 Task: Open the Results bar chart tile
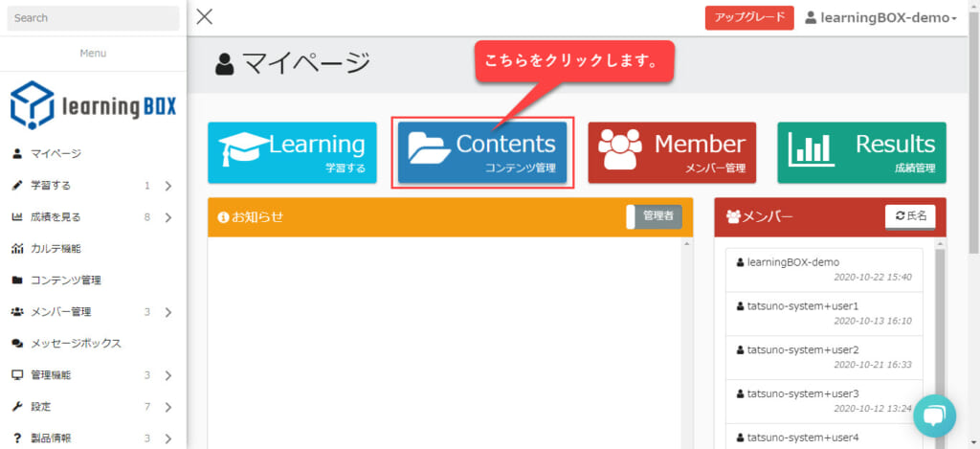pos(862,152)
